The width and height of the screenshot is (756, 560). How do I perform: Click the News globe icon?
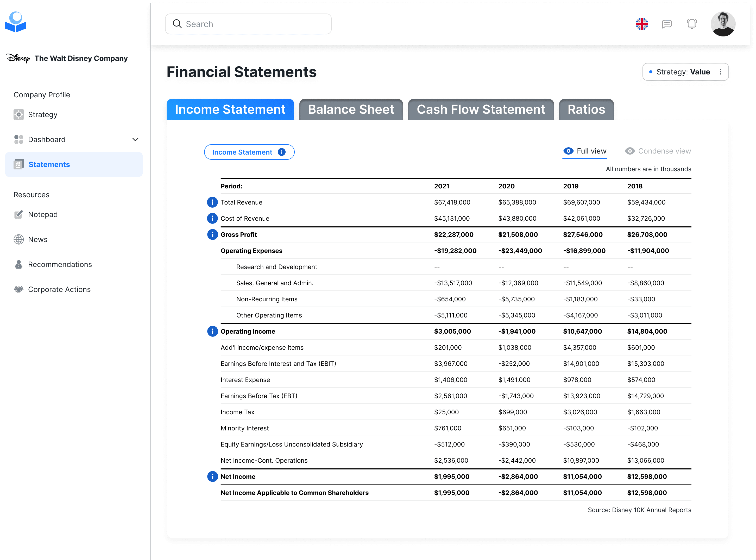click(19, 240)
